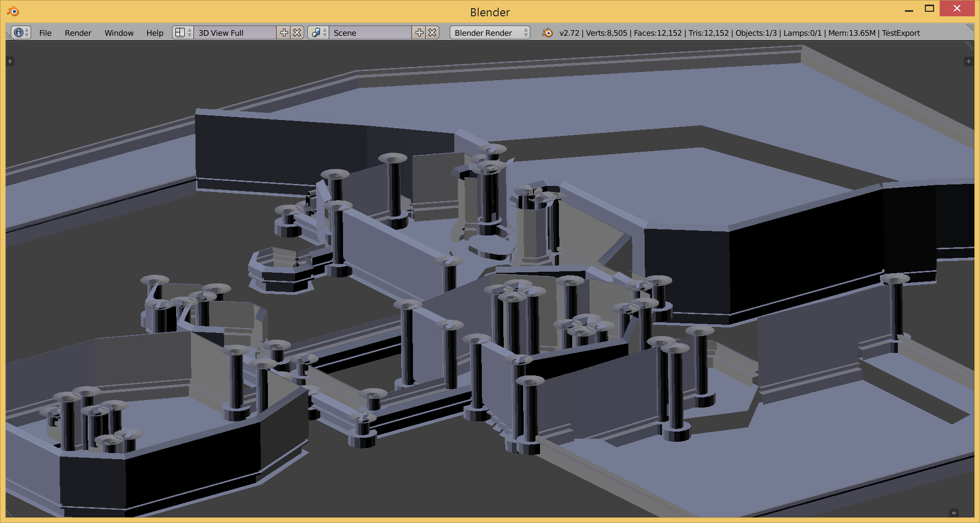Open the Info editor type selector
The width and height of the screenshot is (980, 523).
point(21,33)
